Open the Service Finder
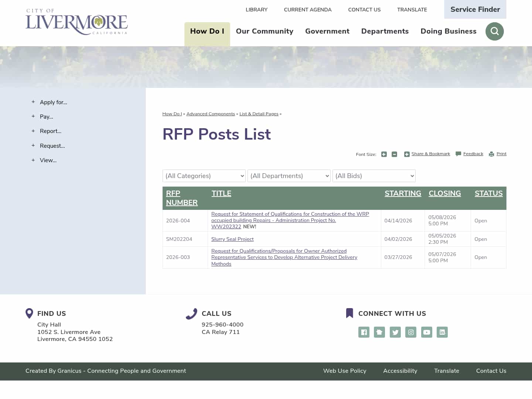Image resolution: width=532 pixels, height=399 pixels. click(x=475, y=9)
